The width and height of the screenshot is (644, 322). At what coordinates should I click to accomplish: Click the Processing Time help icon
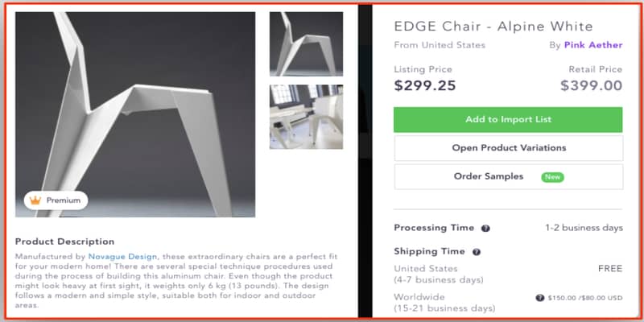point(486,228)
